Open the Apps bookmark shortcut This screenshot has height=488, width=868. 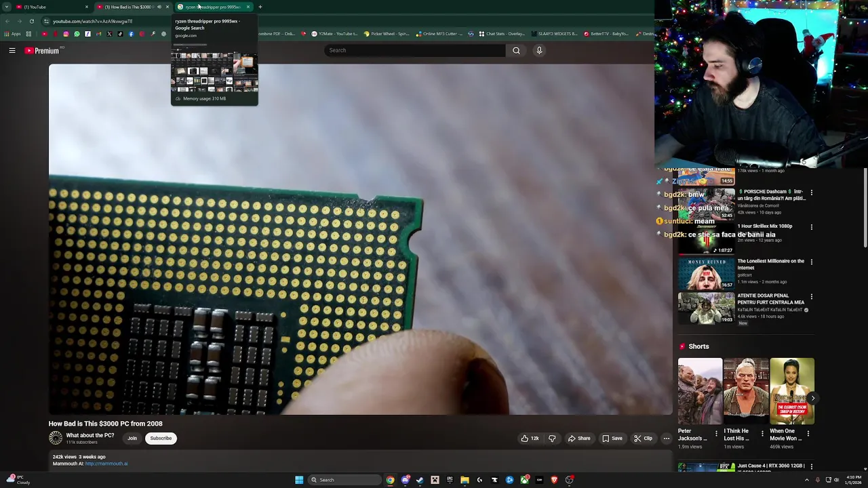click(13, 34)
